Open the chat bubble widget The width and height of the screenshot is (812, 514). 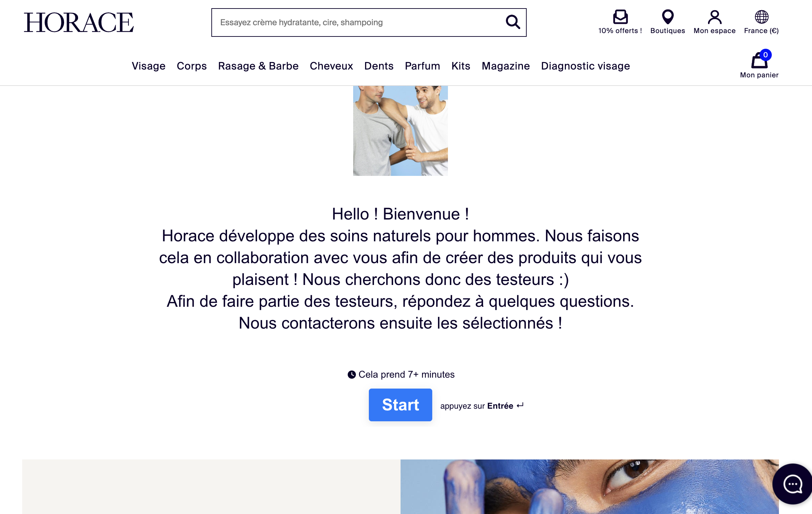792,484
